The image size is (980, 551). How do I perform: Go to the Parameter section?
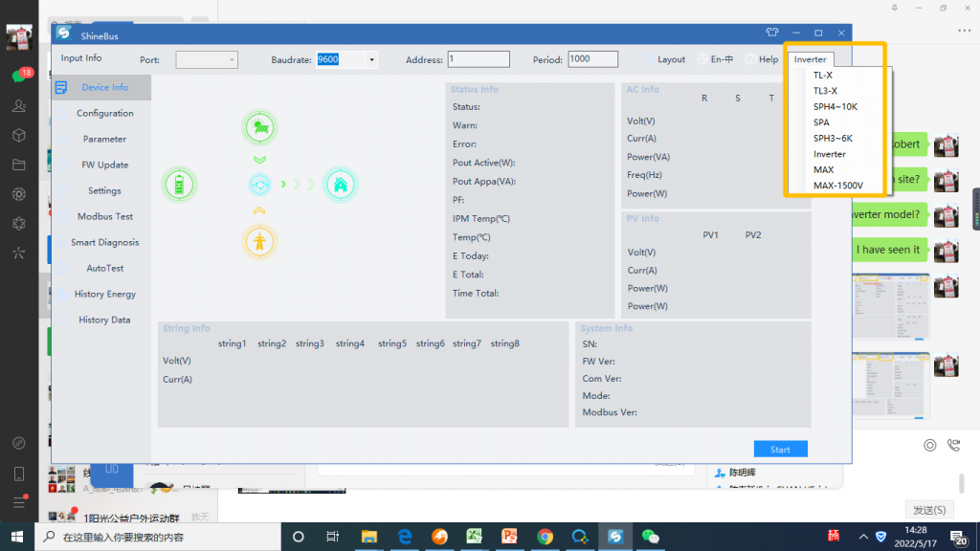click(x=104, y=139)
